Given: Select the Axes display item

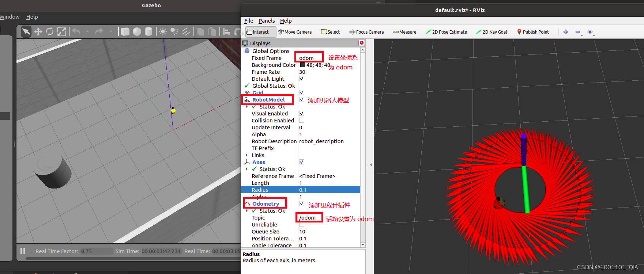Looking at the screenshot, I should tap(259, 162).
